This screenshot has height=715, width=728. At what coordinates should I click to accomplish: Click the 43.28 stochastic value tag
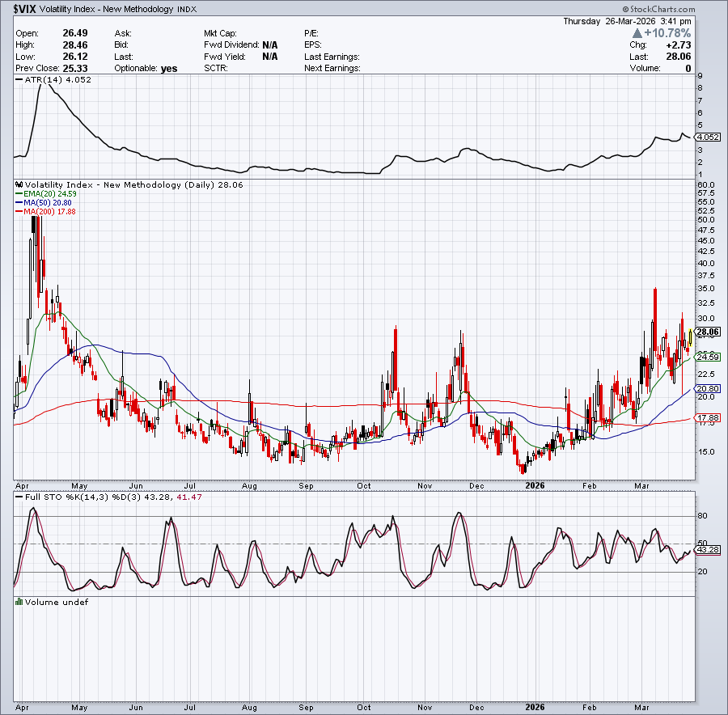click(x=709, y=550)
